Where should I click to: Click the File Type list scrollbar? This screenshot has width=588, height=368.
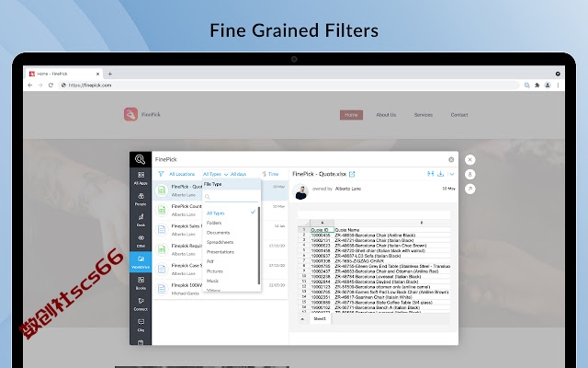tap(259, 246)
